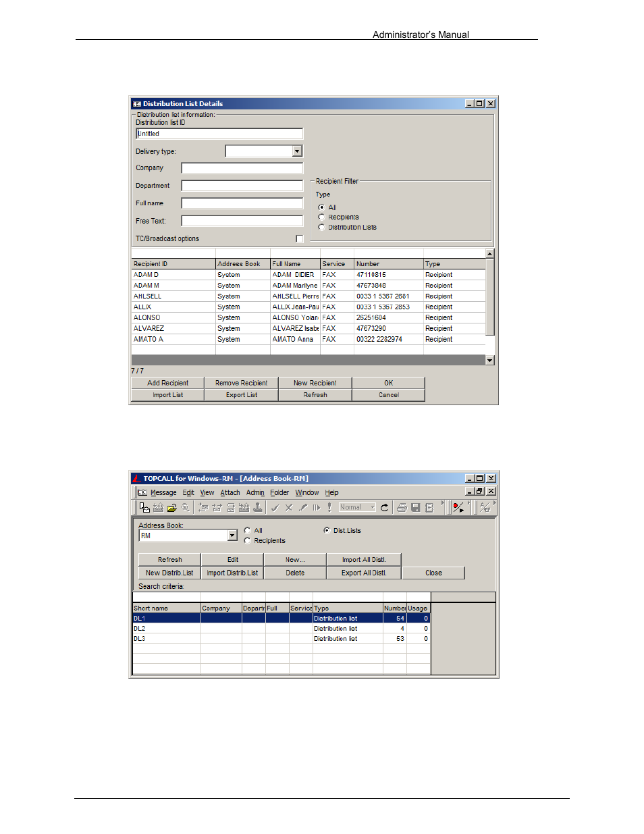The image size is (644, 834).
Task: Click the Distribution List Details title icon
Action: (137, 104)
